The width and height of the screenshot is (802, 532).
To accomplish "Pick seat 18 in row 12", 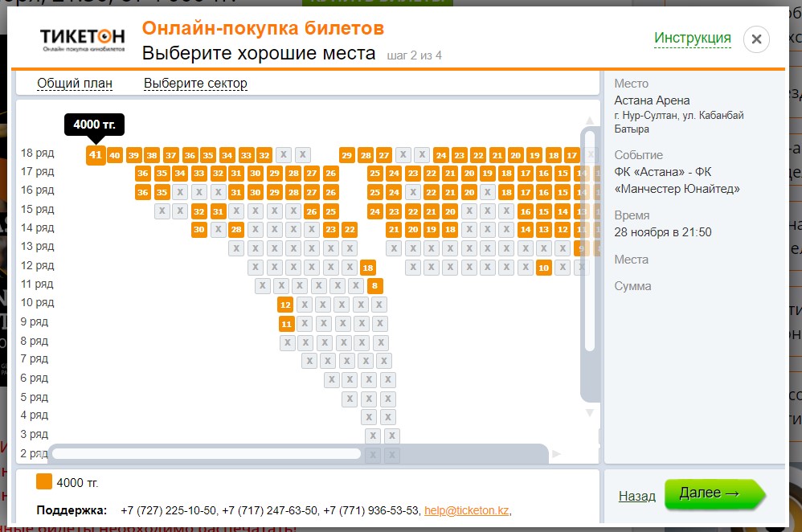I will tap(368, 268).
